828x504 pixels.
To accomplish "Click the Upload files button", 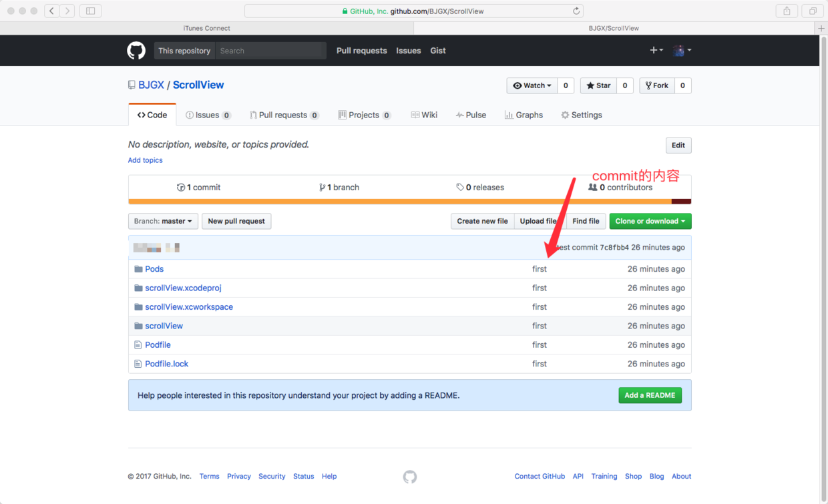I will click(540, 221).
